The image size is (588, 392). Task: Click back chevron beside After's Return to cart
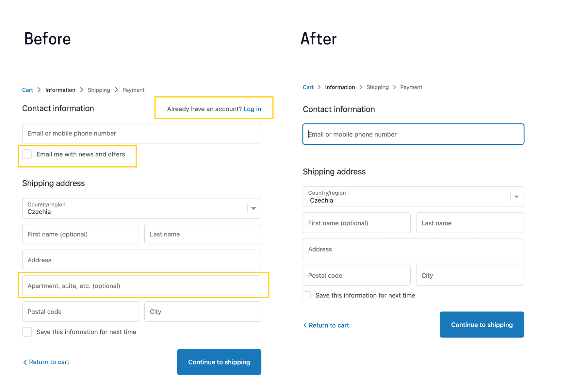coord(305,325)
